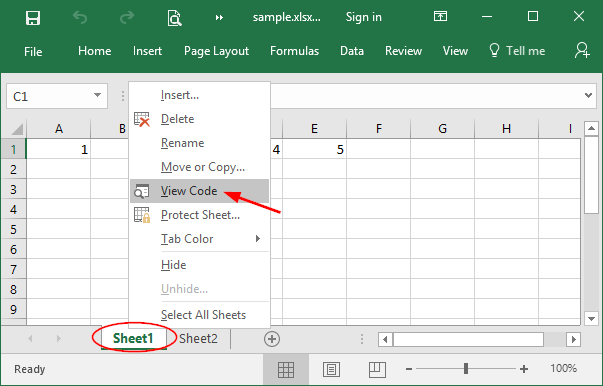Click the vertical scrollbar down arrow
Screen dimensions: 603x386
pyautogui.click(x=591, y=318)
